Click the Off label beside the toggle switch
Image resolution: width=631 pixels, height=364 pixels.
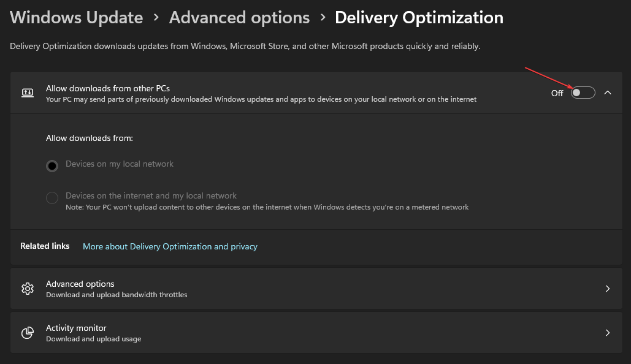pos(557,93)
